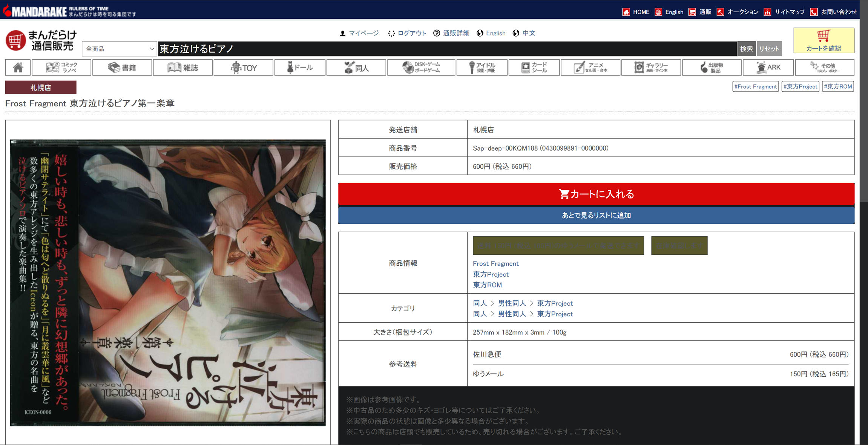Viewport: 868px width, 445px height.
Task: Open the #Frost Fragment tag
Action: [755, 86]
